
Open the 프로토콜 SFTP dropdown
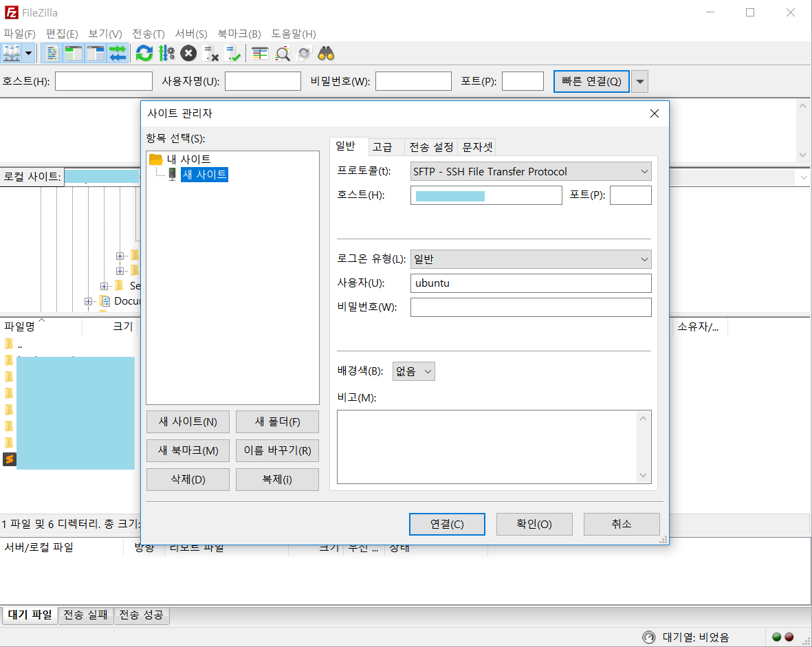[531, 171]
